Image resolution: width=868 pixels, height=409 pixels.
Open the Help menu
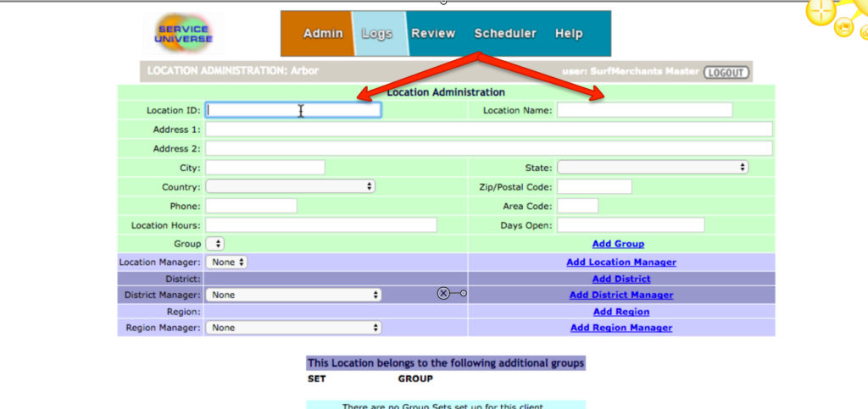pos(569,33)
